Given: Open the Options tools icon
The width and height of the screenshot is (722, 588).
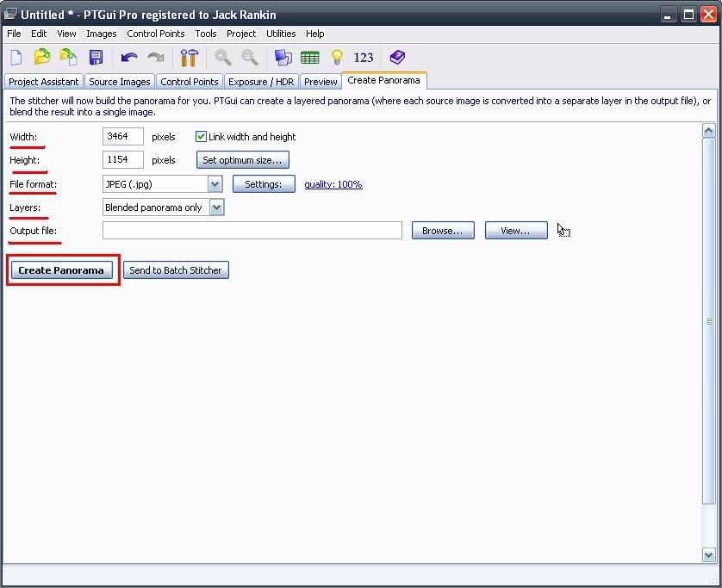Looking at the screenshot, I should (x=190, y=58).
